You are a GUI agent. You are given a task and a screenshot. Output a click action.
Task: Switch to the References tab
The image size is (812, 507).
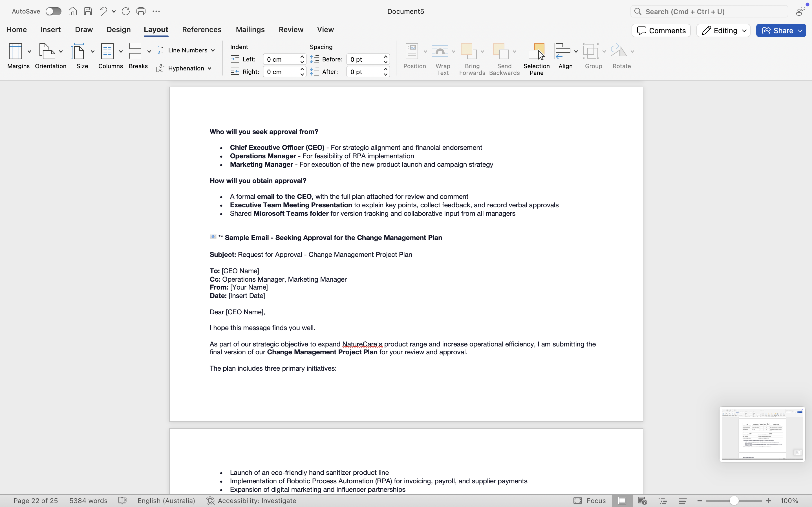click(202, 30)
